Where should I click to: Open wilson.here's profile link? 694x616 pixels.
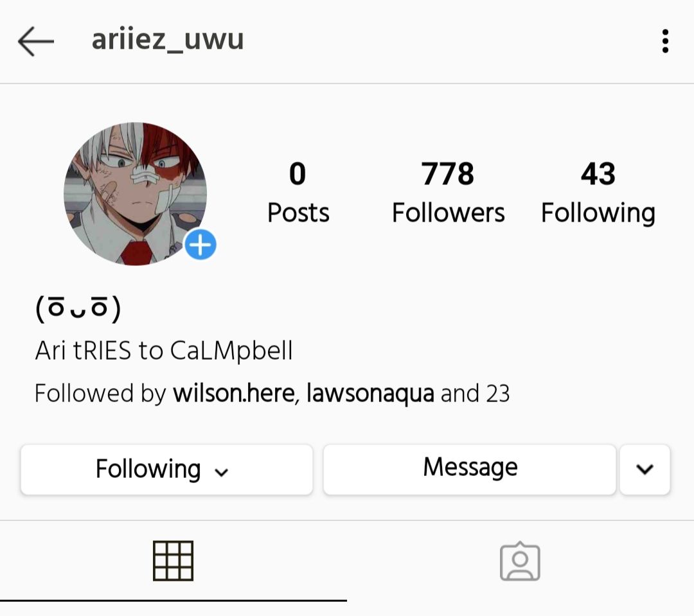pos(234,393)
